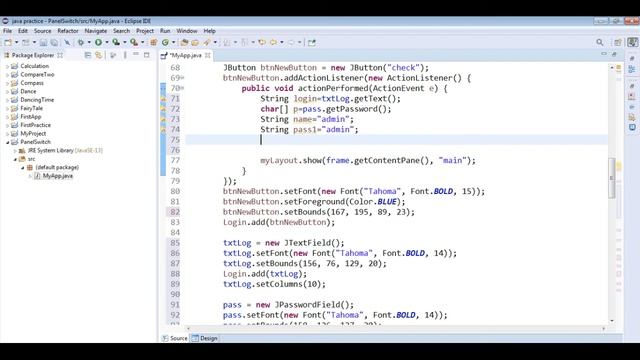Minimize the editor area
Screen dimensions: 640x360
pos(604,54)
